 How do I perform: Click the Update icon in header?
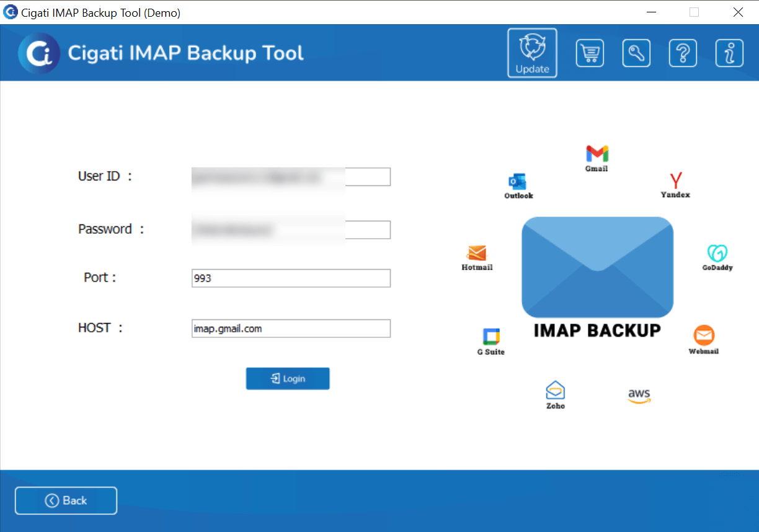click(x=532, y=53)
